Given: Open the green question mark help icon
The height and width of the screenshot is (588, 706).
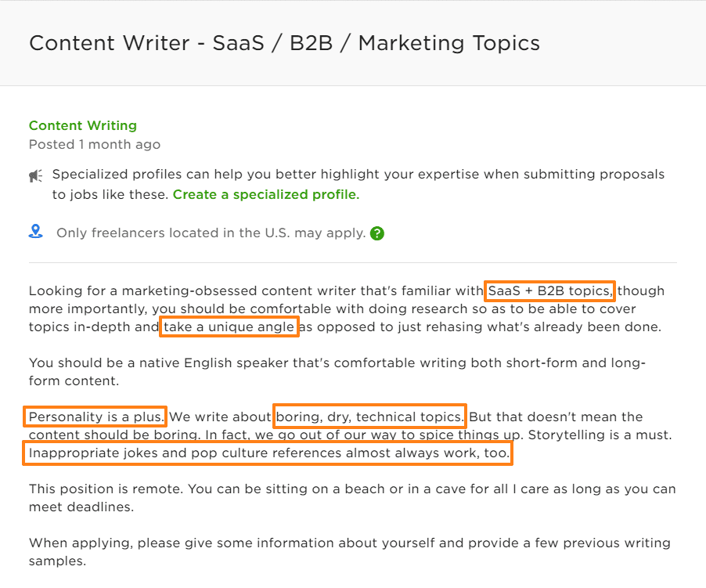Looking at the screenshot, I should tap(377, 233).
